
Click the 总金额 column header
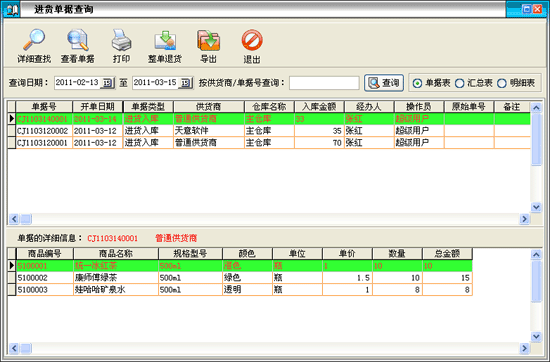tap(447, 254)
